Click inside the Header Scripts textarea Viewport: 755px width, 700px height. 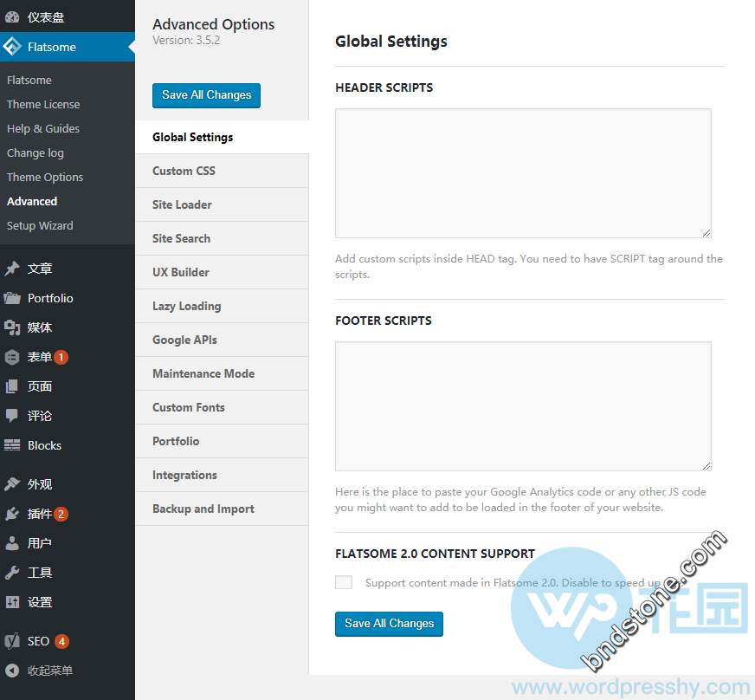pyautogui.click(x=524, y=173)
